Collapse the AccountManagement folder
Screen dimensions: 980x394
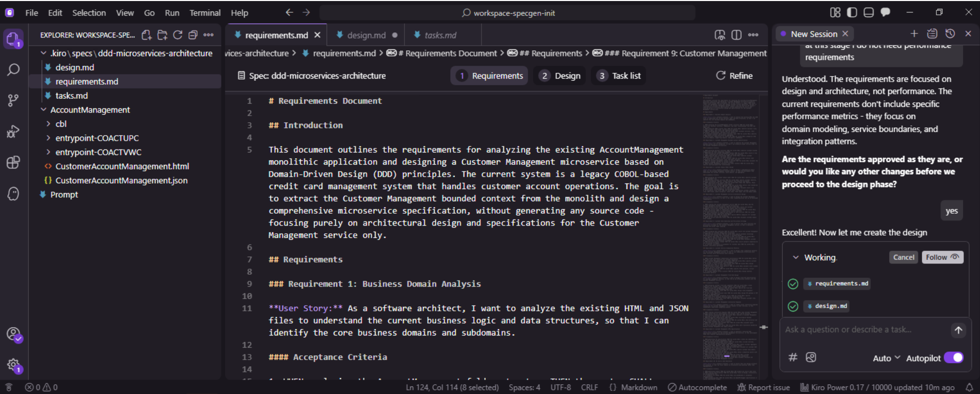pyautogui.click(x=44, y=110)
